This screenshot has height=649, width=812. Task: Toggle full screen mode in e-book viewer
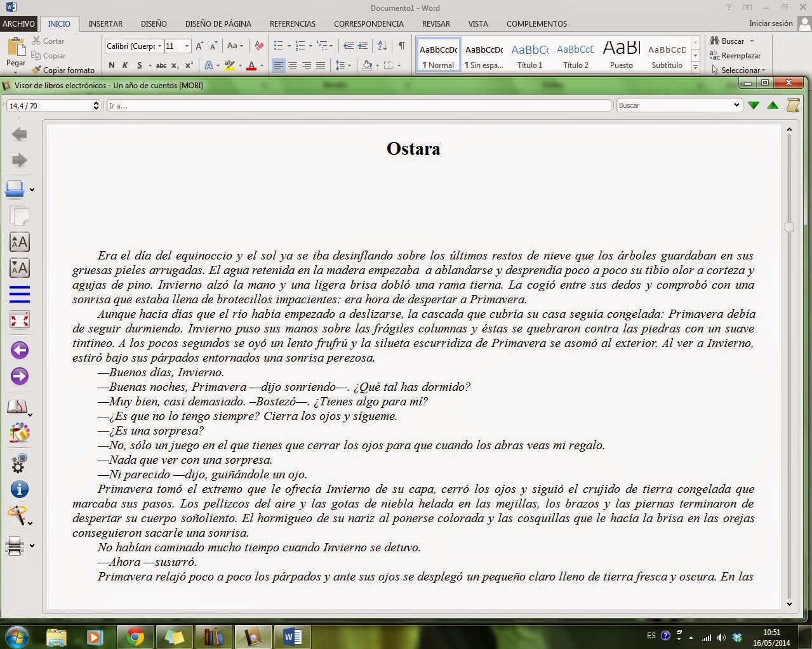pyautogui.click(x=20, y=320)
